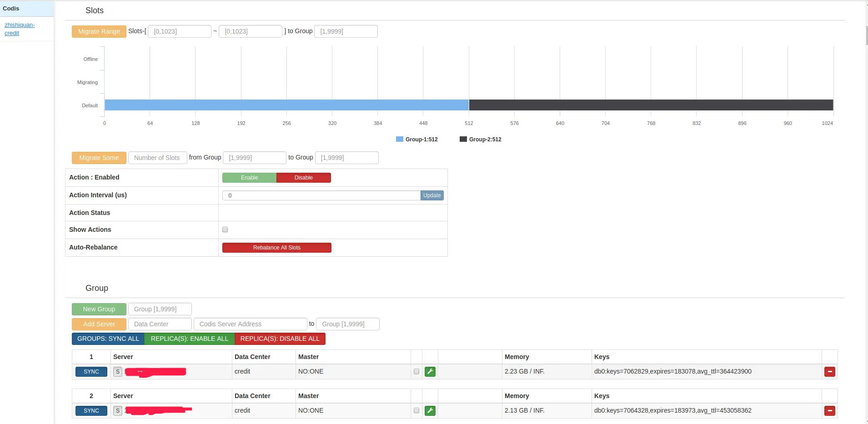
Task: Focus the Data Center field
Action: [x=160, y=324]
